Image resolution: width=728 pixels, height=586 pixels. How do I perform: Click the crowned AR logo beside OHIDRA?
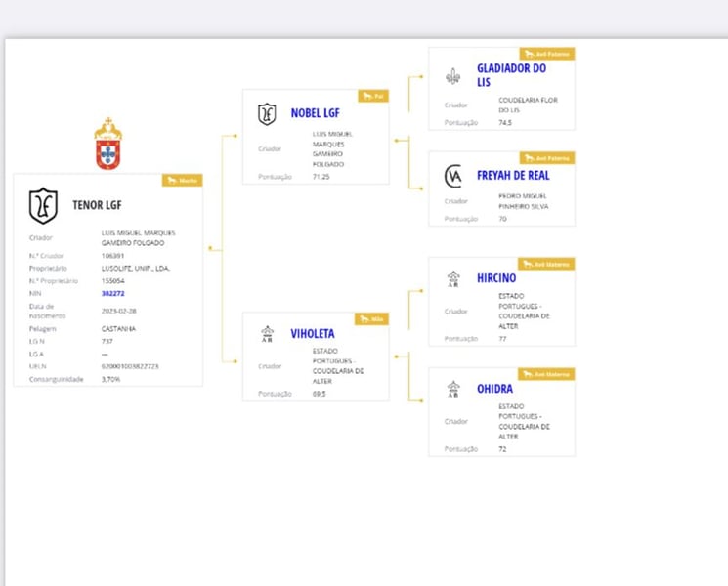pos(452,389)
